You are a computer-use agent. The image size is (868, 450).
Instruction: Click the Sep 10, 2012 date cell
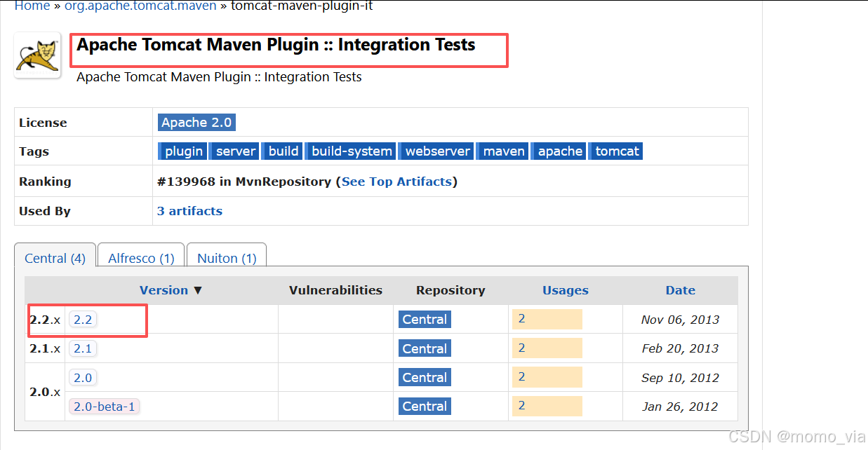[x=680, y=378]
